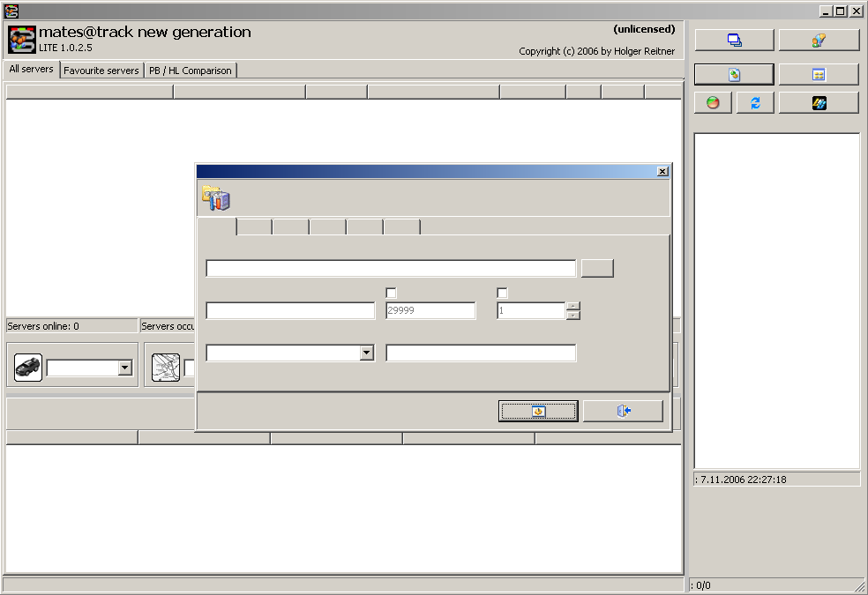Image resolution: width=868 pixels, height=595 pixels.
Task: Click the '0/0' counter in the status bar
Action: coord(704,585)
